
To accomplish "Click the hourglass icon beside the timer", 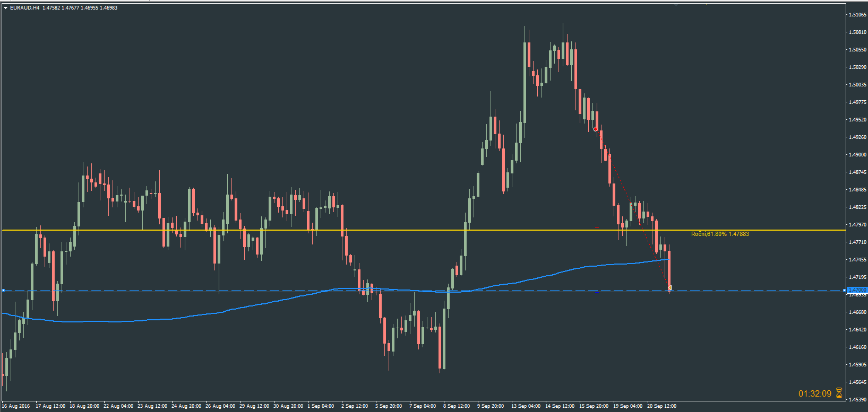I will point(839,393).
